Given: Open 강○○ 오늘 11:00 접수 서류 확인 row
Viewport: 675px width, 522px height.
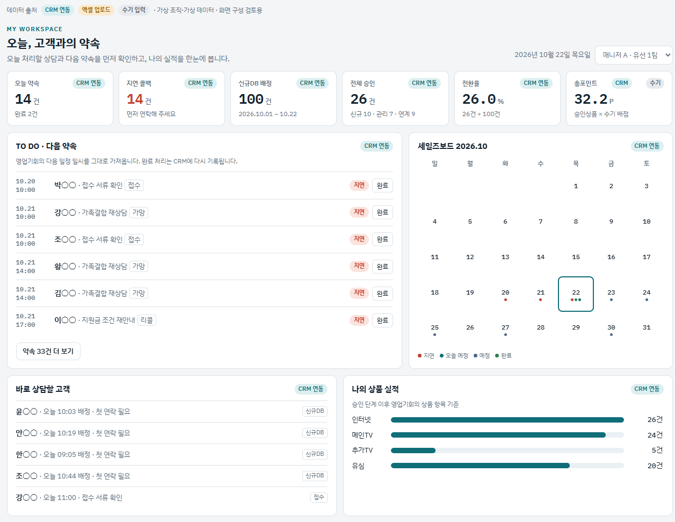Looking at the screenshot, I should click(171, 497).
